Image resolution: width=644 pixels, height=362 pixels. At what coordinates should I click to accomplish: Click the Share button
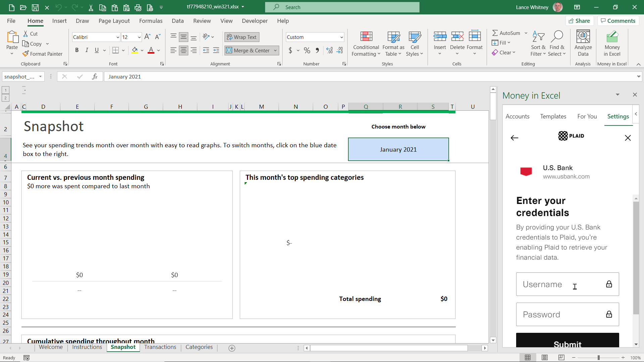click(x=580, y=21)
